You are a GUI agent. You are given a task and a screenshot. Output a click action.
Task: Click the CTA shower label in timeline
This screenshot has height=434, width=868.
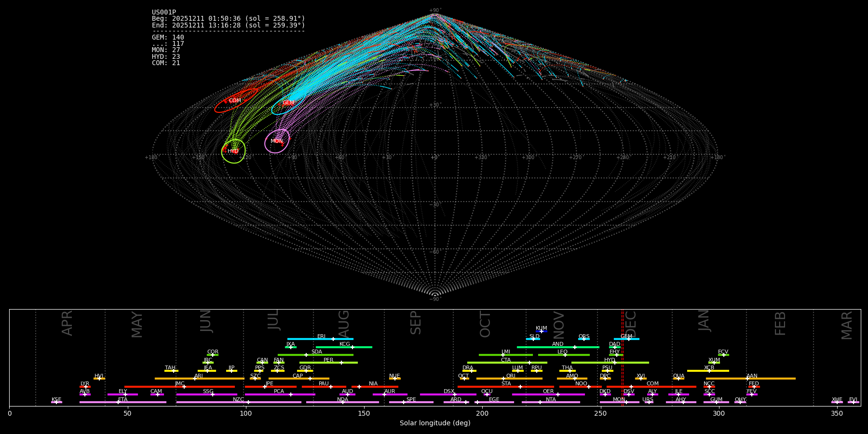click(x=506, y=360)
